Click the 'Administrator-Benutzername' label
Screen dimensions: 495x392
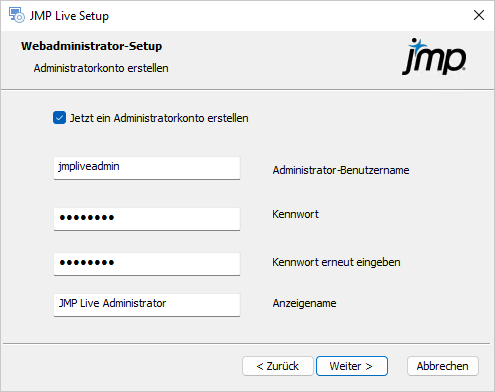(341, 170)
